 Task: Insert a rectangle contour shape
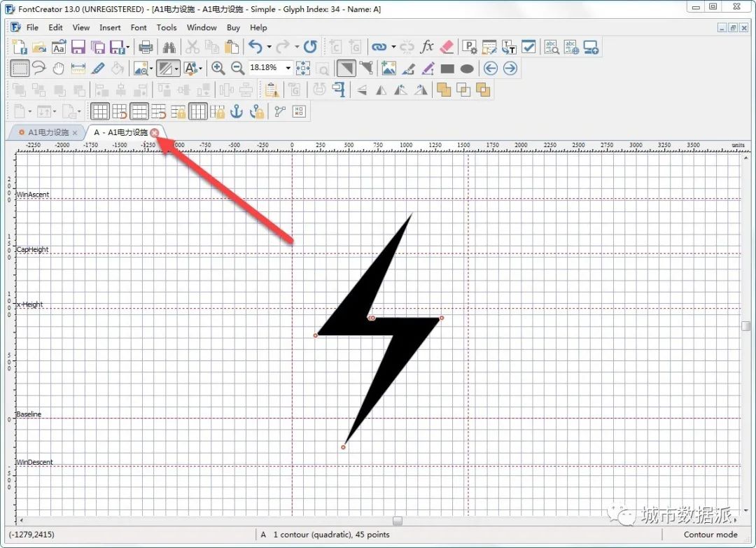pyautogui.click(x=447, y=69)
